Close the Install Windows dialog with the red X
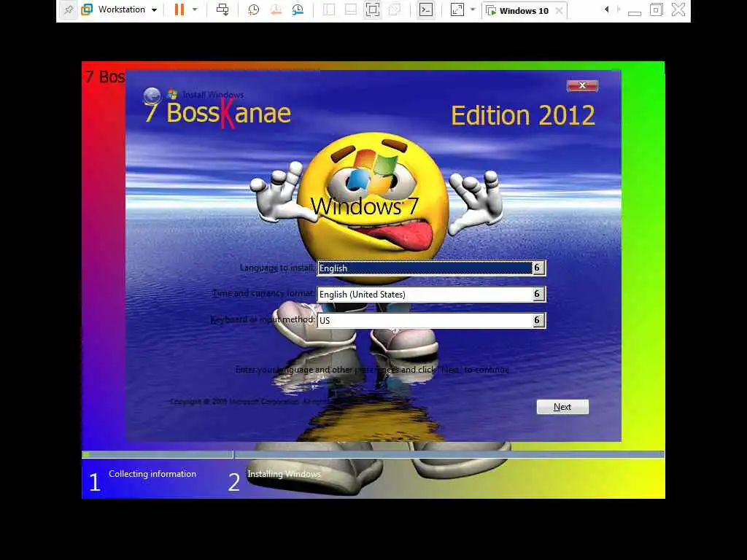The width and height of the screenshot is (747, 560). [x=582, y=85]
